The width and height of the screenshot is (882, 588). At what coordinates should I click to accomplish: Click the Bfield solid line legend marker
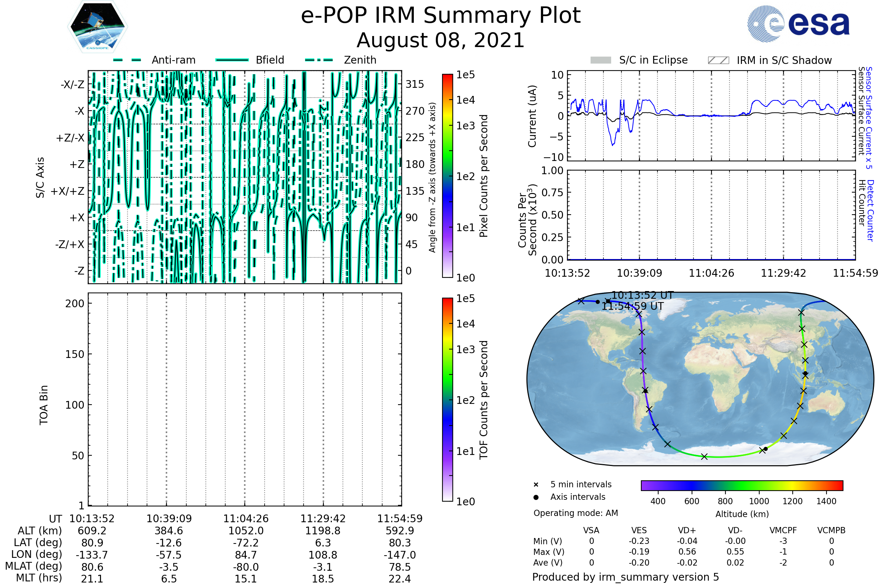pos(232,60)
